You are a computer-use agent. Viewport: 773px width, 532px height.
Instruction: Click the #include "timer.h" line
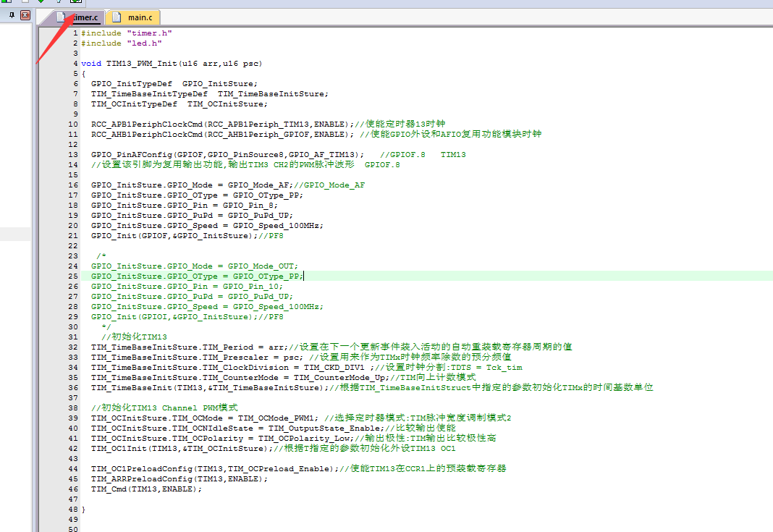pyautogui.click(x=126, y=33)
